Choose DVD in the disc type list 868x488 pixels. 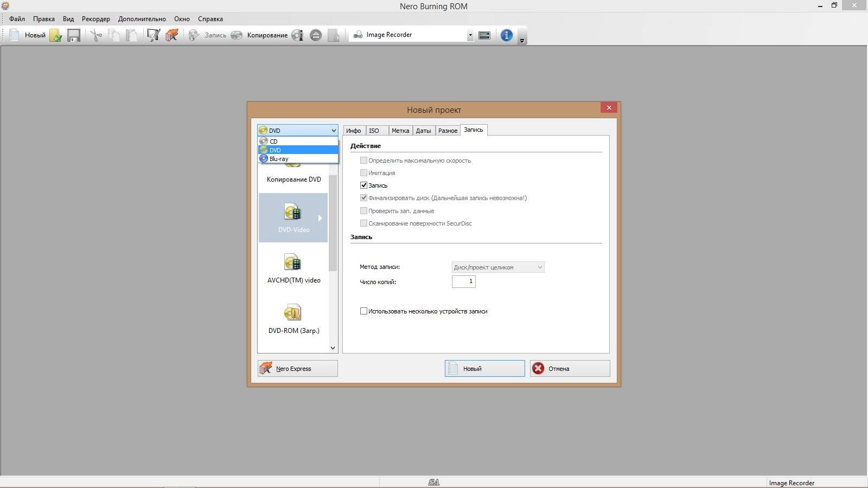[x=298, y=150]
